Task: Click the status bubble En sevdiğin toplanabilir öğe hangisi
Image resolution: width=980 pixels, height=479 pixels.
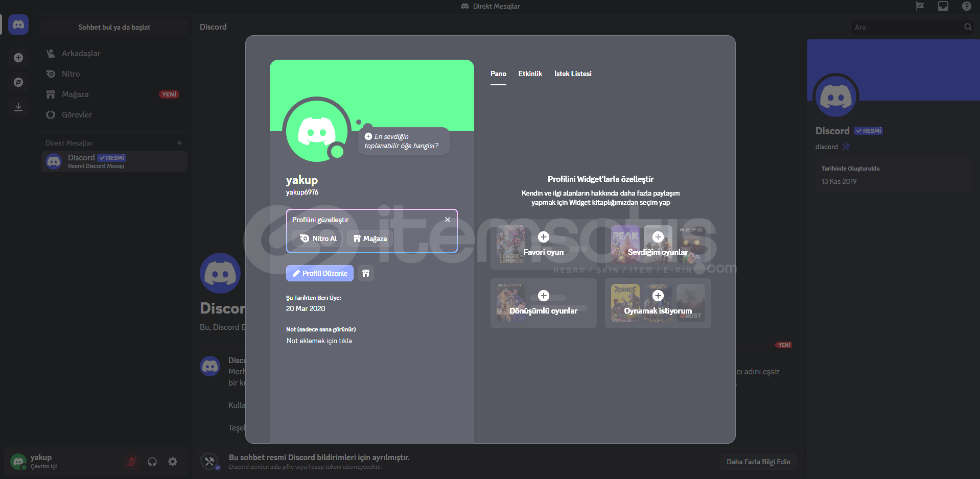Action: tap(404, 141)
